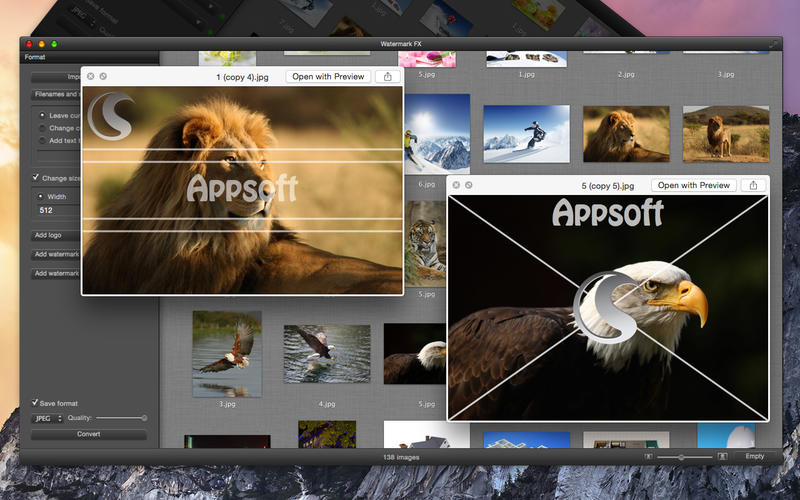The image size is (800, 500).
Task: Click the Watermark FX window title
Action: coord(401,44)
